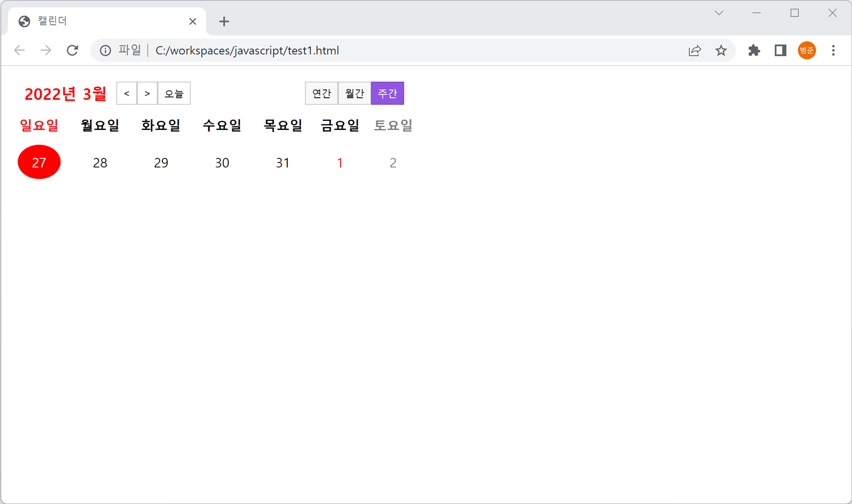Select the 주간 weekly view
The height and width of the screenshot is (504, 852).
[x=388, y=93]
